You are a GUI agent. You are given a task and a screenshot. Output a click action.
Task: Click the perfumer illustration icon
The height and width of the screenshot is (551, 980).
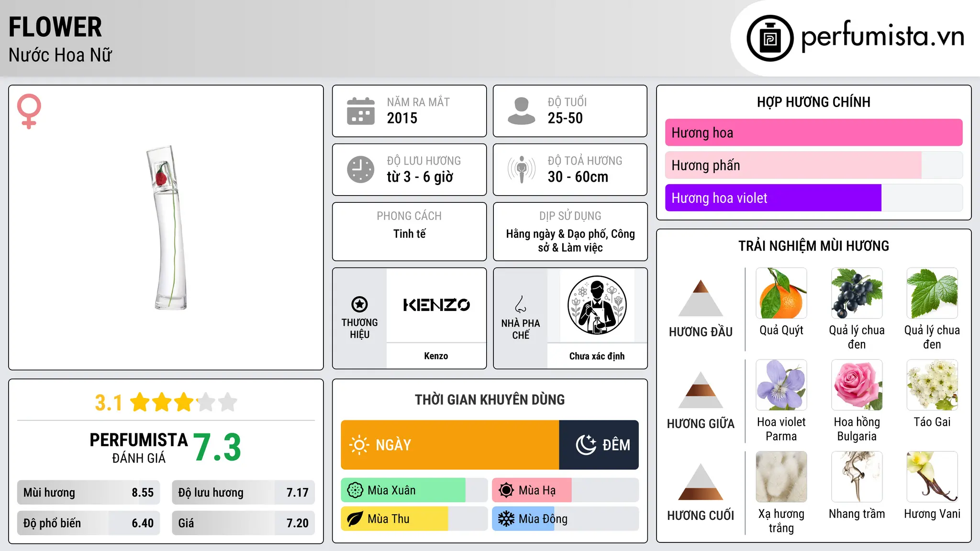[x=597, y=305]
